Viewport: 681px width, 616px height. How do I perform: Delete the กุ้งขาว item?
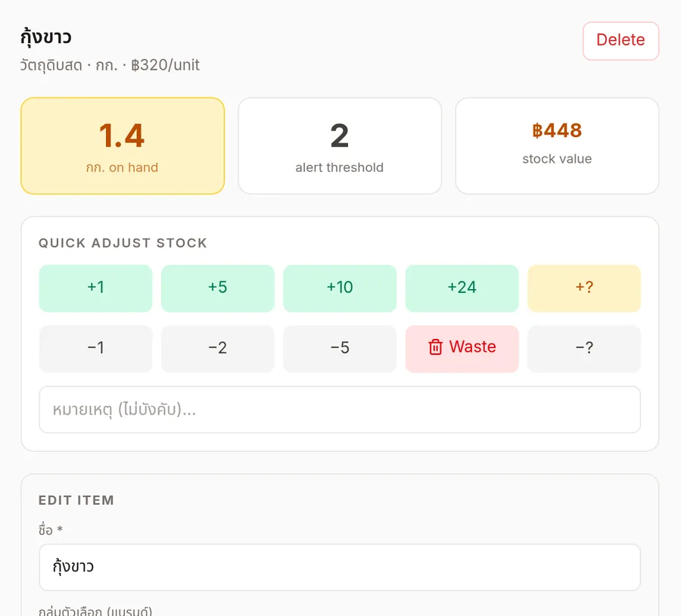(620, 41)
